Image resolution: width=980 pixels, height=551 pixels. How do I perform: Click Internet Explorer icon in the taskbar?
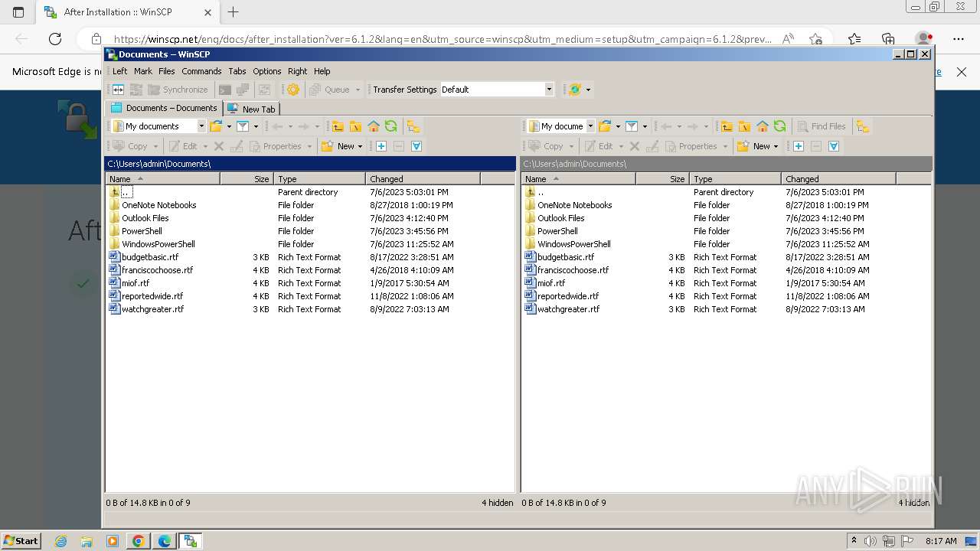pos(61,541)
